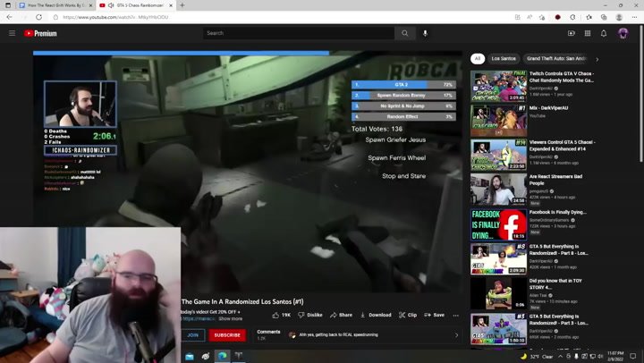
Task: Open Edge tab actions menu icon
Action: [8, 5]
